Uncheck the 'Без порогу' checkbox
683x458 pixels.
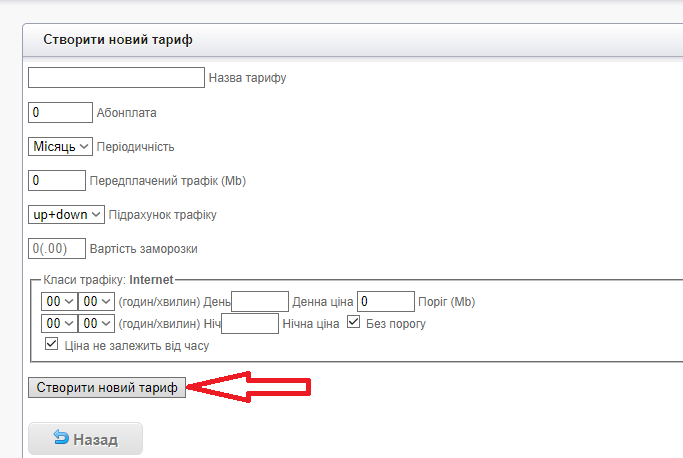354,323
